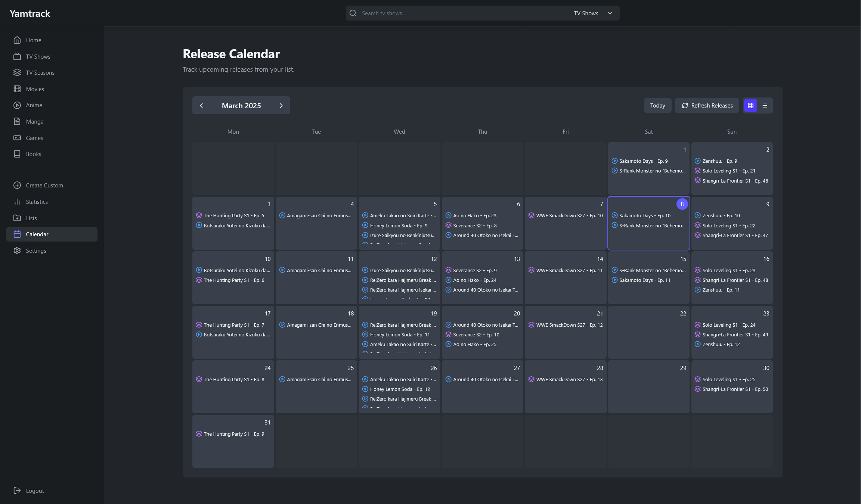Open the Games controller icon
The width and height of the screenshot is (861, 504).
pyautogui.click(x=17, y=138)
